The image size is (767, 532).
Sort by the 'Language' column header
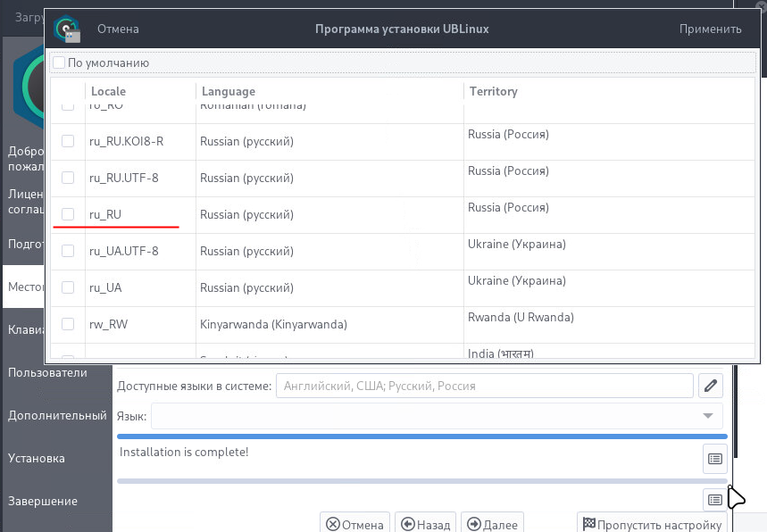pos(228,91)
